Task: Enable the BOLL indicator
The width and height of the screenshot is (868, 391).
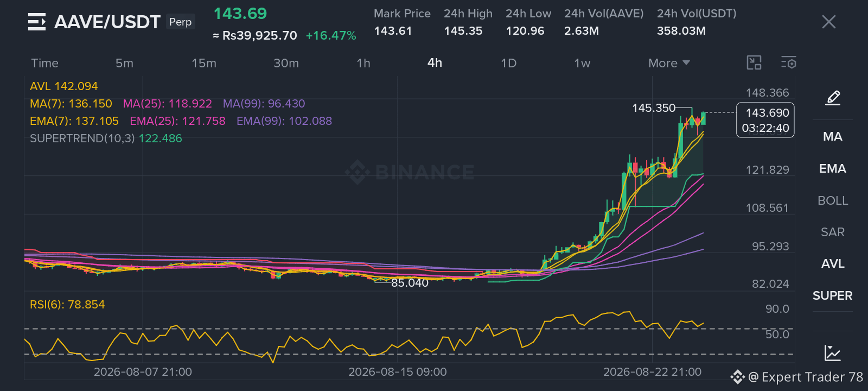Action: click(x=833, y=201)
